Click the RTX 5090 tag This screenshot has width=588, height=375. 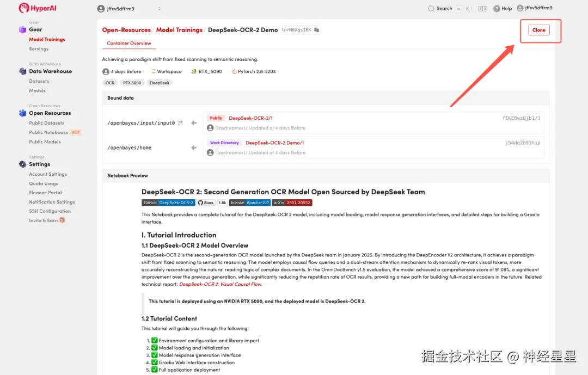tap(132, 83)
